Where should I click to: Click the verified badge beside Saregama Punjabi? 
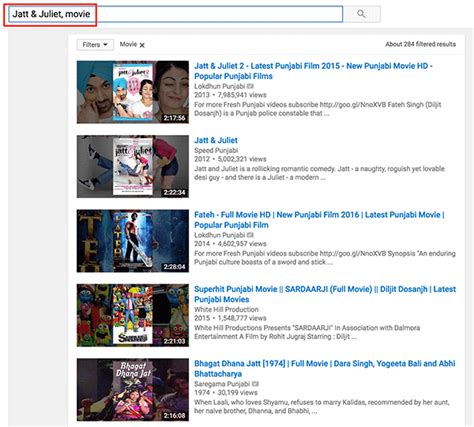pos(255,384)
